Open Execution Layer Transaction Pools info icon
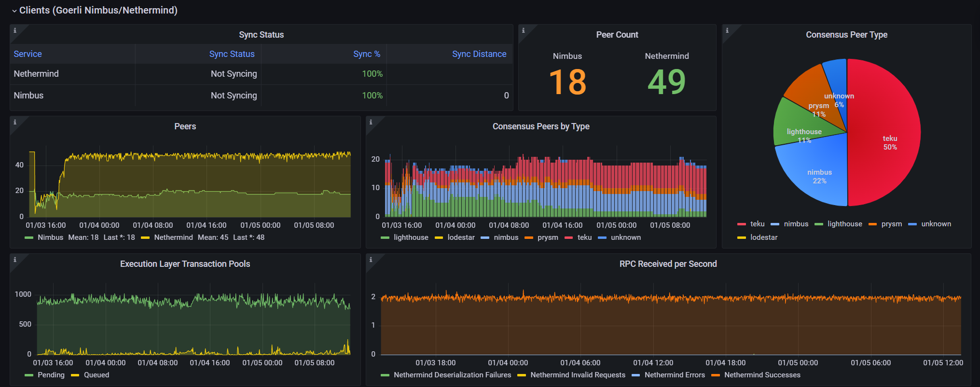 (15, 260)
